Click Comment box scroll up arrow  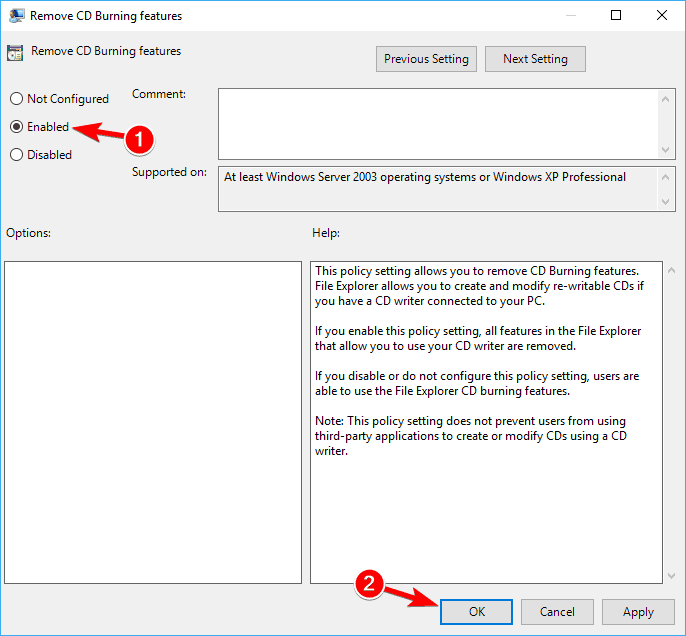665,99
